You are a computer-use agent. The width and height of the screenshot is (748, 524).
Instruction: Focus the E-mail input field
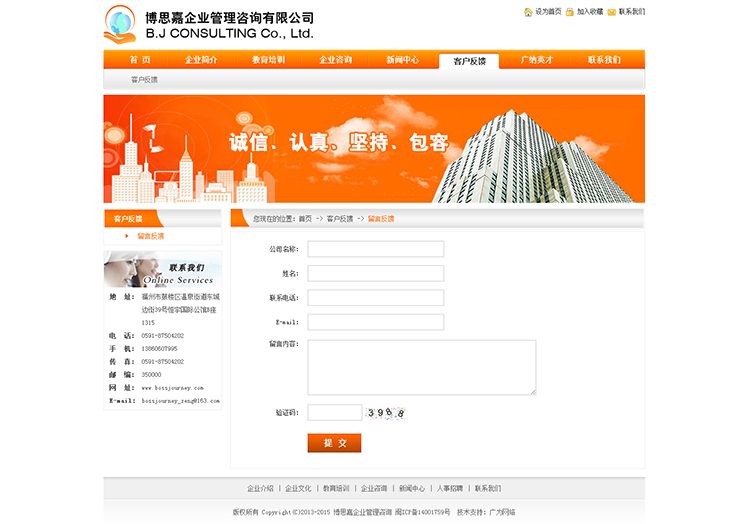[375, 322]
